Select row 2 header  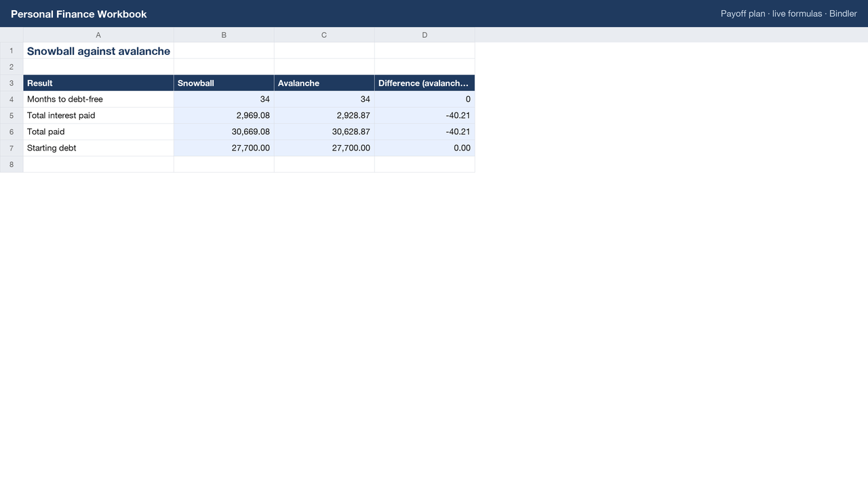pos(12,67)
